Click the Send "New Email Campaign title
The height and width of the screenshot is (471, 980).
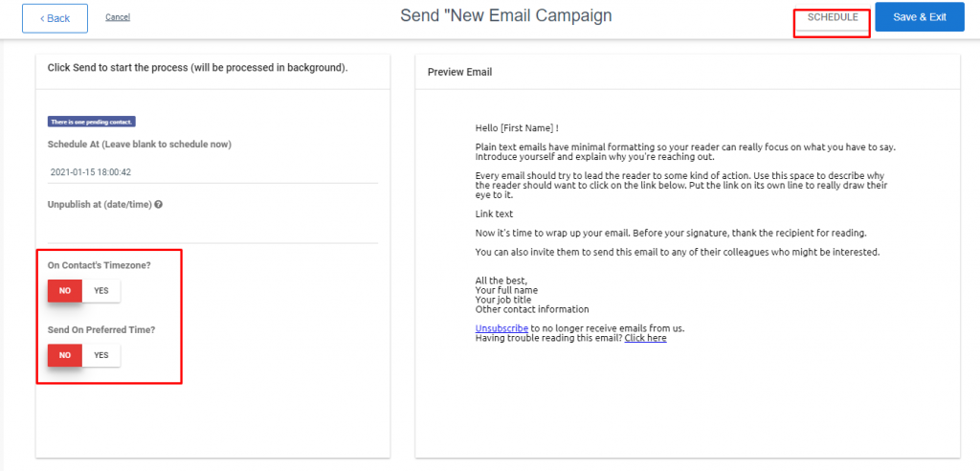[505, 16]
